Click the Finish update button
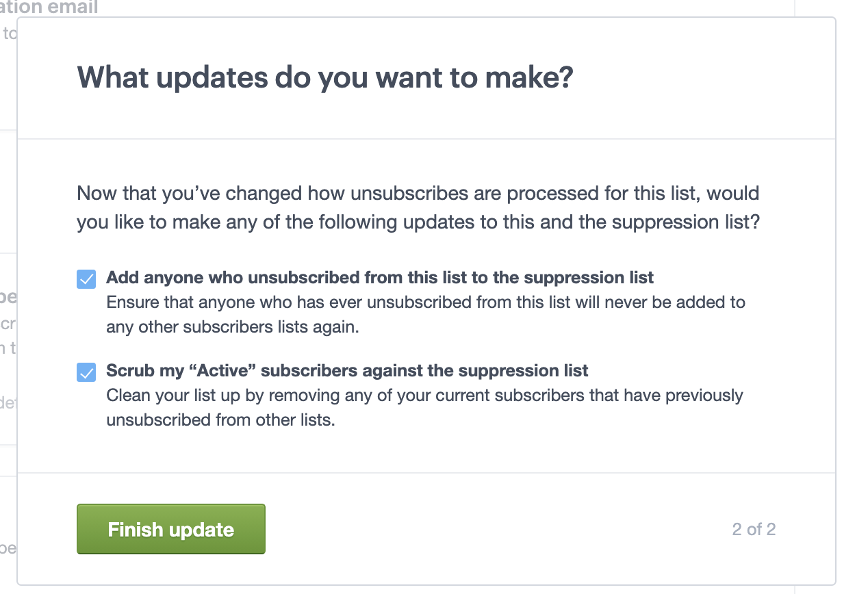The width and height of the screenshot is (868, 594). click(x=170, y=529)
